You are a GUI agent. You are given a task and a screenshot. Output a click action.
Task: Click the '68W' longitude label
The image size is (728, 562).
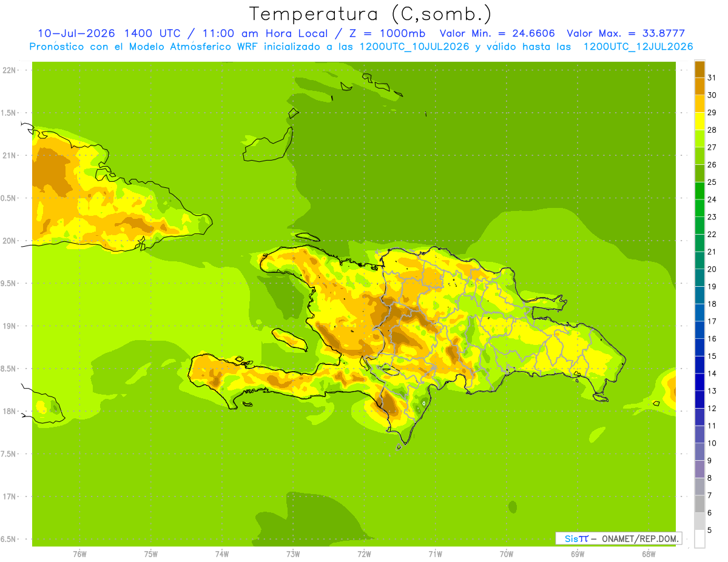tap(649, 554)
